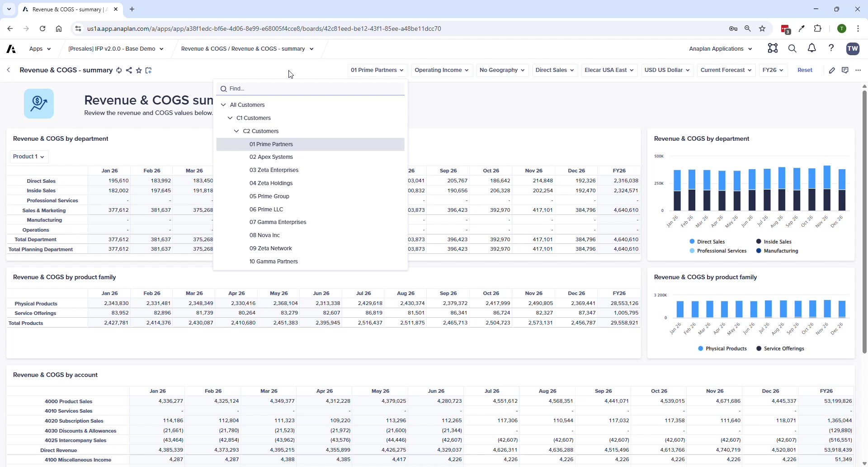Refresh the page with the sync icon

[x=119, y=71]
